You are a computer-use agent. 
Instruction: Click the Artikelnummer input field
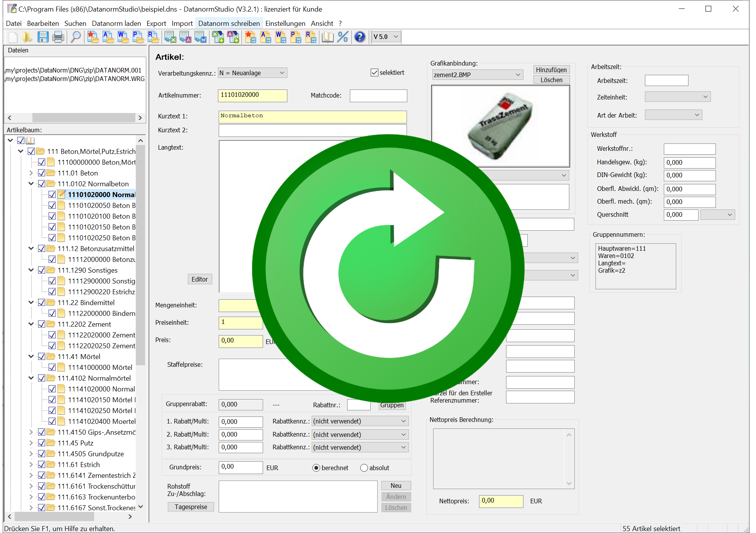coord(253,95)
